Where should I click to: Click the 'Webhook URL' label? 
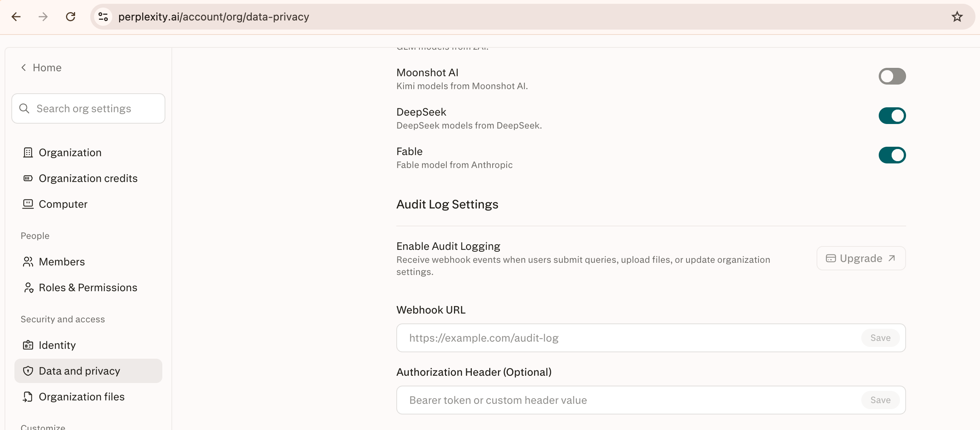(431, 310)
